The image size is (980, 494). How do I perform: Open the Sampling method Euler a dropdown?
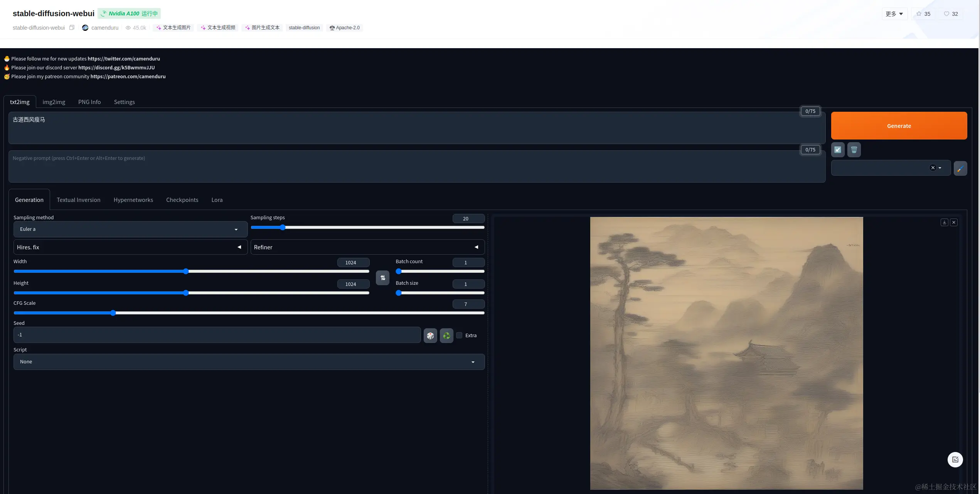click(x=130, y=229)
